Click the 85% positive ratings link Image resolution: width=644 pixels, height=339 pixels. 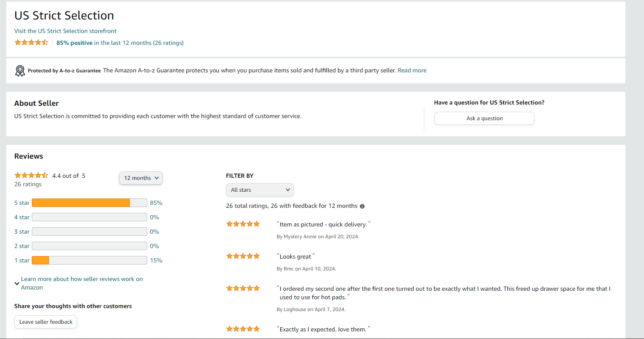coord(75,43)
